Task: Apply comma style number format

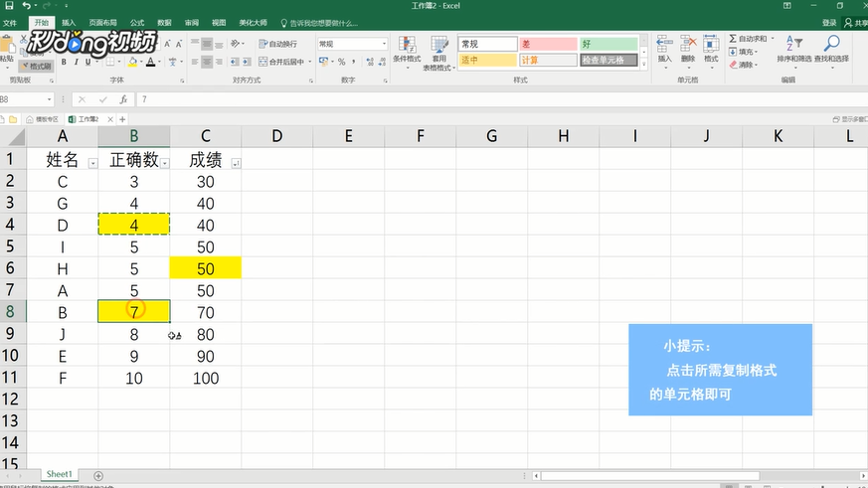Action: point(353,62)
